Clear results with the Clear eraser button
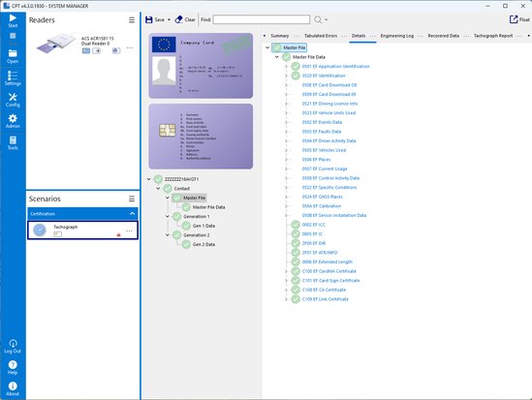Screen dimensions: 532x400 click(x=185, y=19)
